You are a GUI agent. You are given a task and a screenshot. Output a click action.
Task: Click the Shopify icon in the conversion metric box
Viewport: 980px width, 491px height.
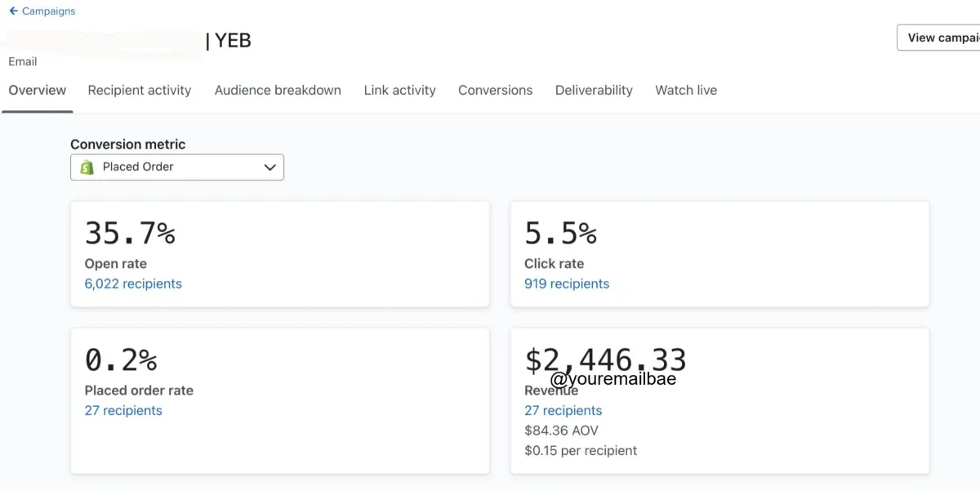[87, 167]
